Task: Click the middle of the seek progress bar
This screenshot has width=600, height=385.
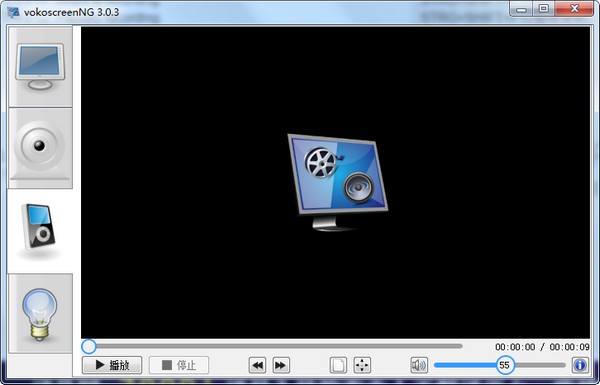Action: click(272, 346)
